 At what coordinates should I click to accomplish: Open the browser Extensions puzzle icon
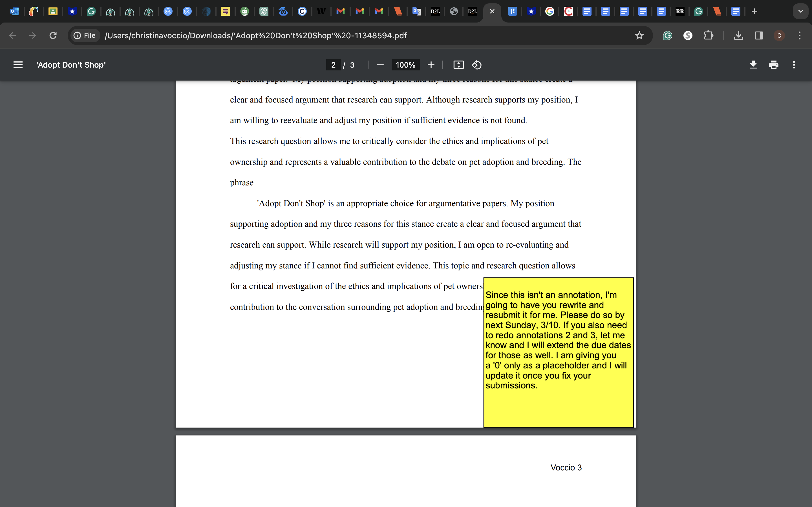[709, 35]
